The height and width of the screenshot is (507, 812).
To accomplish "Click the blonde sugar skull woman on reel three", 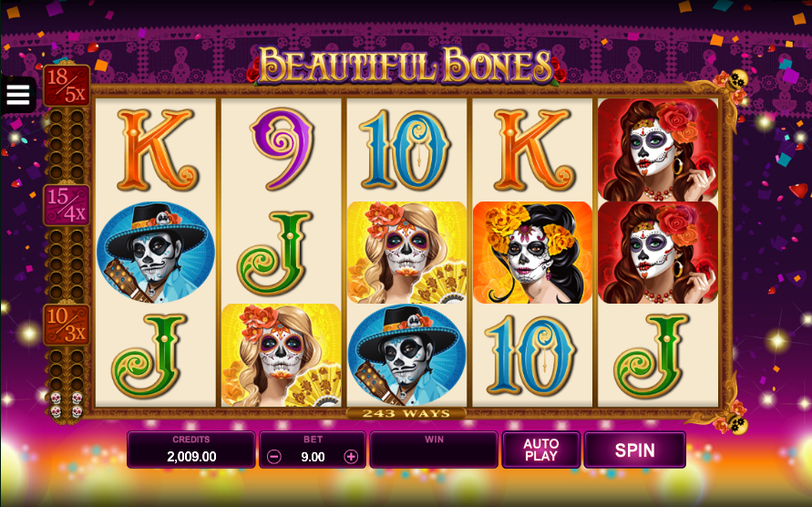I will pos(407,253).
